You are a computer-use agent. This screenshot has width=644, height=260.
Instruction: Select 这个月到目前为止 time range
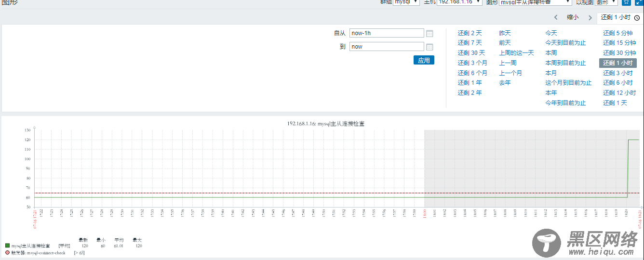(x=568, y=83)
